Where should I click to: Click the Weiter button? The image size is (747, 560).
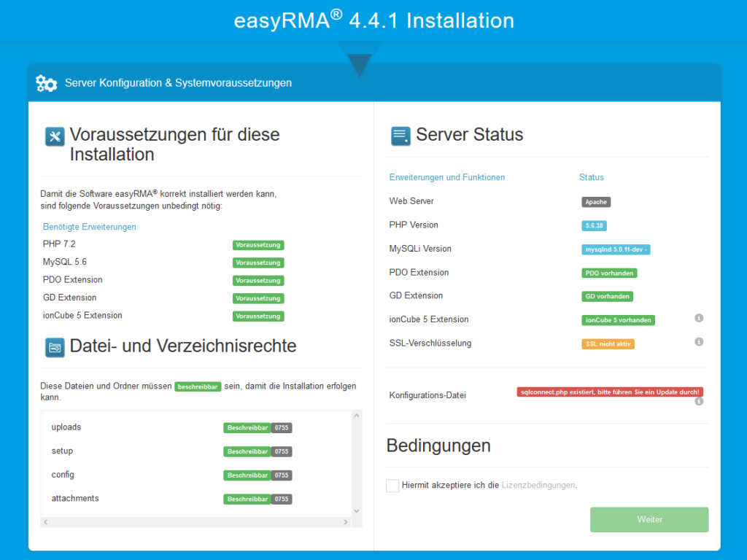(649, 519)
